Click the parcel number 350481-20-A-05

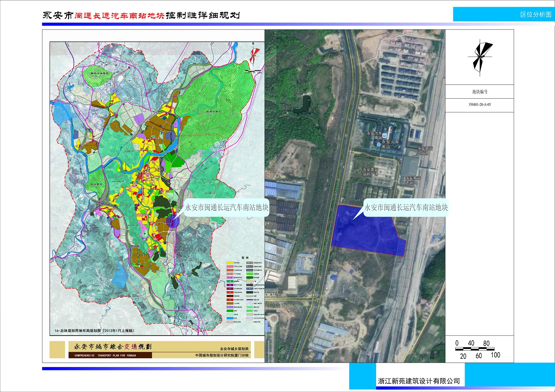479,105
